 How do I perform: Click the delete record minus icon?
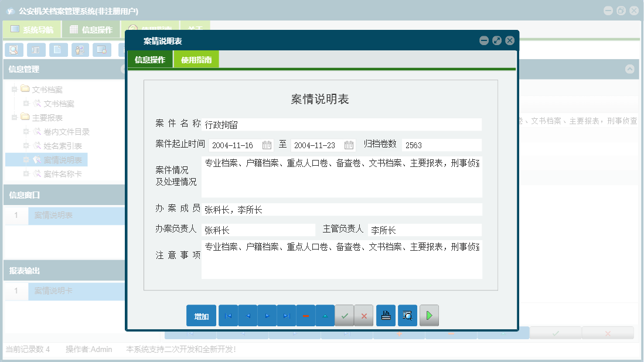click(306, 315)
